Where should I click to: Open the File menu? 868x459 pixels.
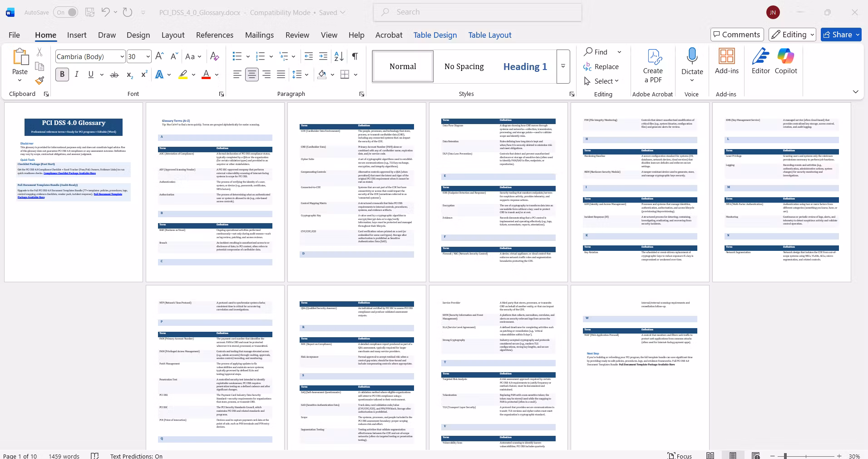point(14,35)
